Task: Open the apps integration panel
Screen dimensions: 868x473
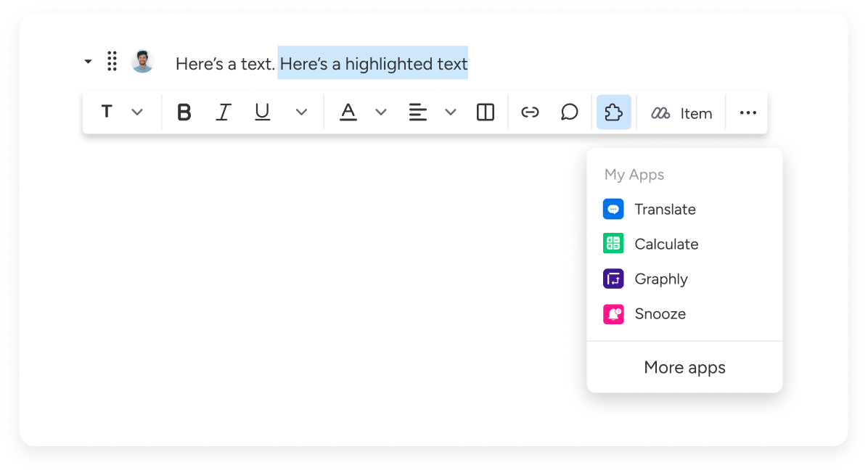Action: coord(613,112)
